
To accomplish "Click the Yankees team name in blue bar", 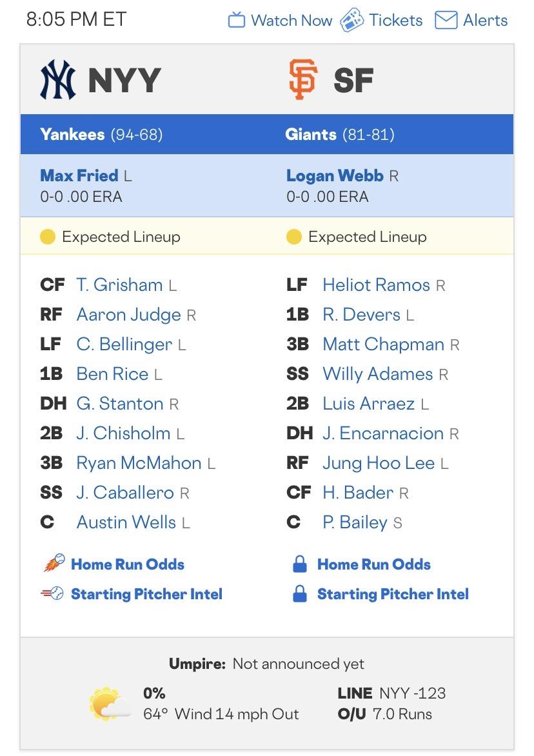I will click(72, 134).
